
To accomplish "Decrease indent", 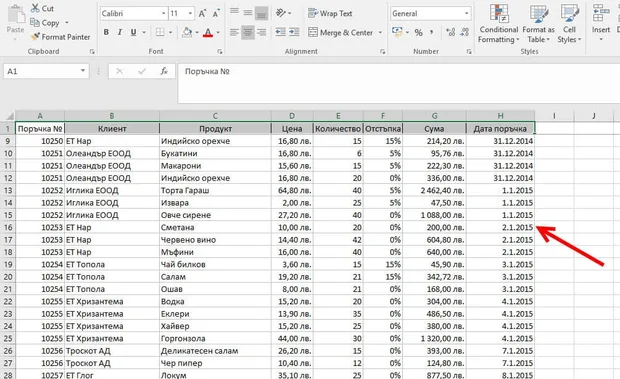I will (x=280, y=32).
